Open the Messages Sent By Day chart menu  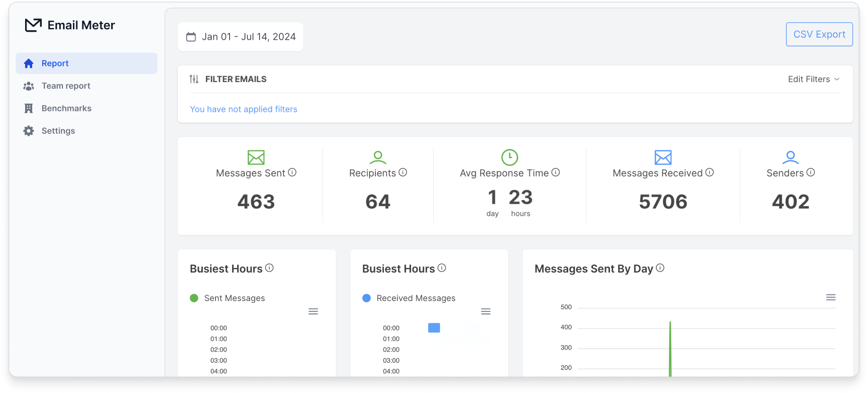pos(831,297)
